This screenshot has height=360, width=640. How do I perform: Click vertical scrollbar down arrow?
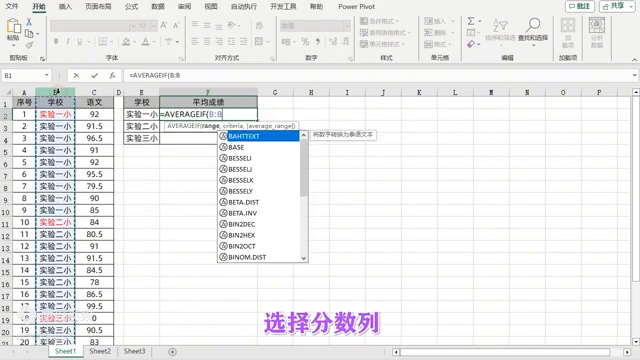[636, 342]
